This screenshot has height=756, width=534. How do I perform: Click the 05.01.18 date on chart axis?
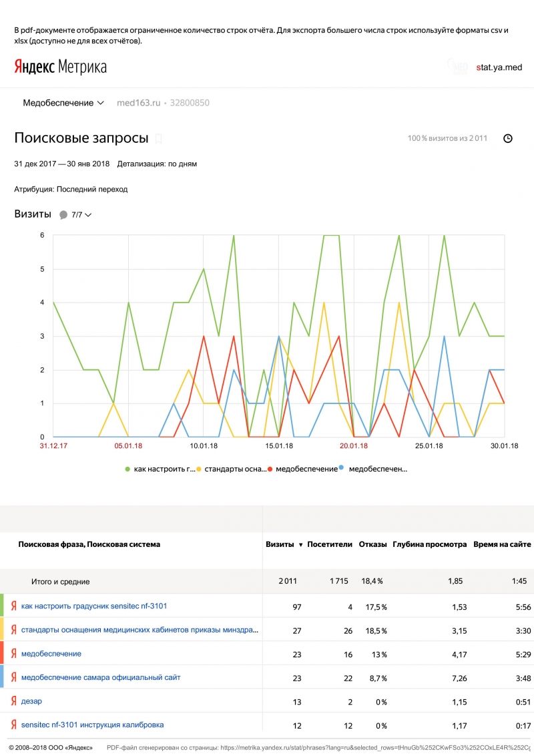coord(128,446)
